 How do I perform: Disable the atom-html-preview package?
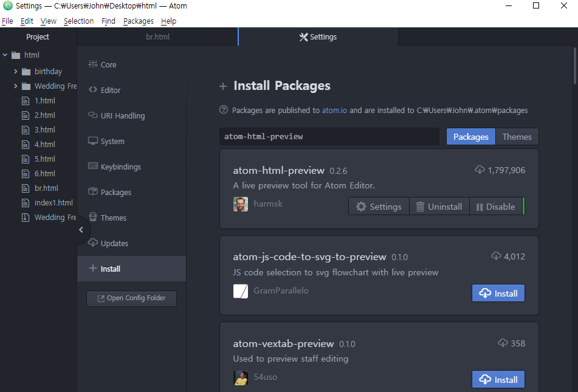point(496,207)
